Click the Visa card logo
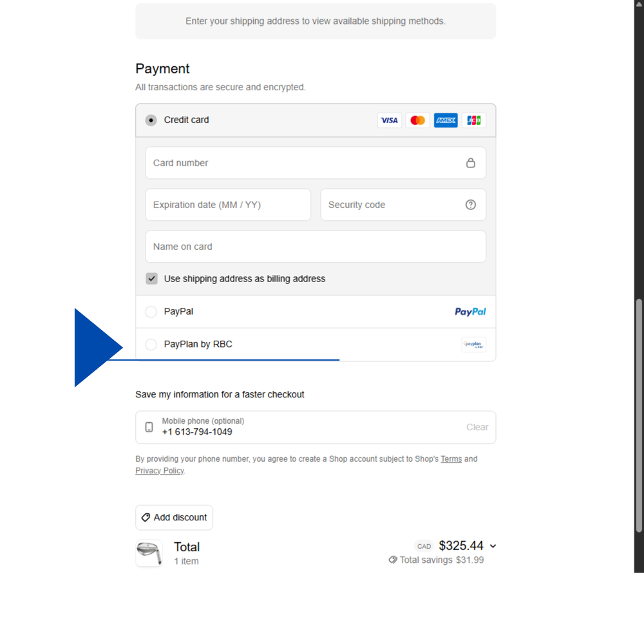Image resolution: width=644 pixels, height=644 pixels. point(390,120)
